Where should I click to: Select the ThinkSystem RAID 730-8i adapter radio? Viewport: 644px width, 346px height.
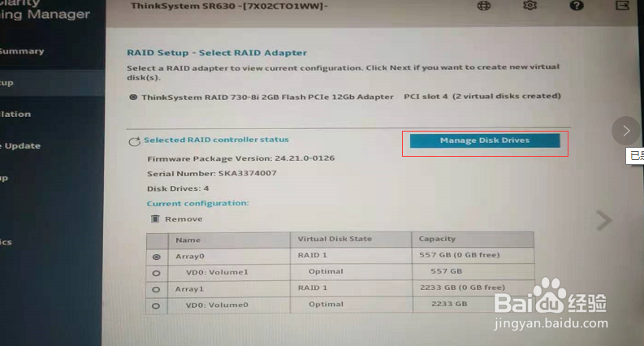(133, 97)
